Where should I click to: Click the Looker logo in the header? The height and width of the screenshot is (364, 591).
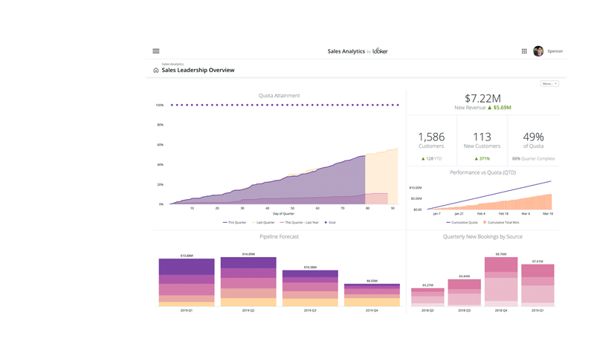point(380,51)
